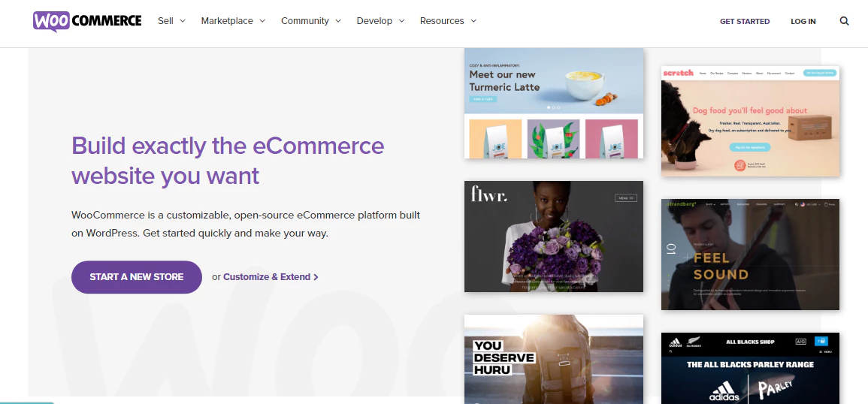Viewport: 868px width, 404px height.
Task: Open the Develop menu
Action: click(375, 21)
